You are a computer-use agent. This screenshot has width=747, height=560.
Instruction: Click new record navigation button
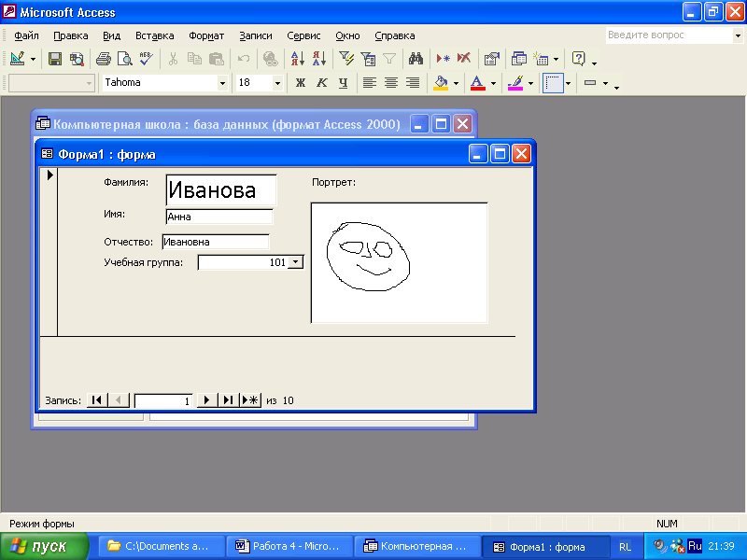[250, 400]
